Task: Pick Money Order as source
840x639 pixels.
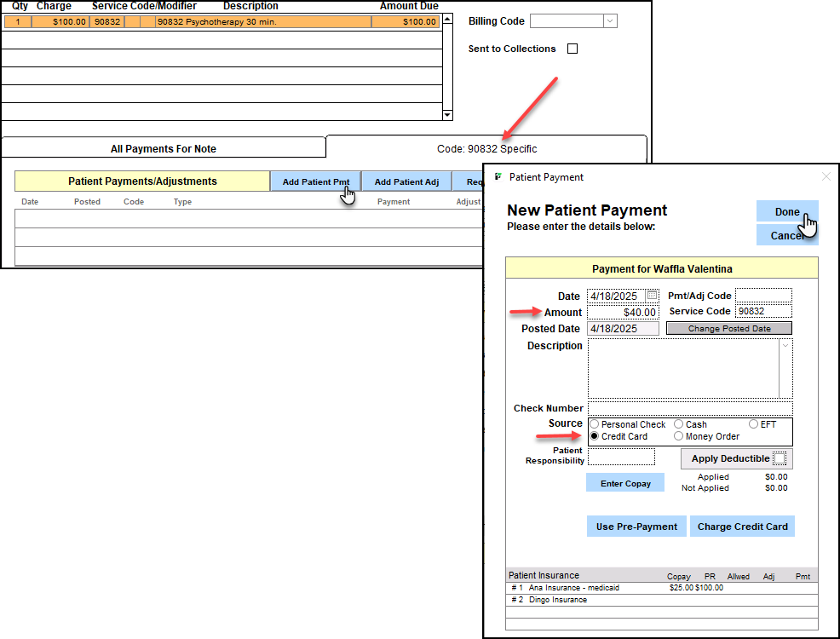Action: [x=679, y=436]
